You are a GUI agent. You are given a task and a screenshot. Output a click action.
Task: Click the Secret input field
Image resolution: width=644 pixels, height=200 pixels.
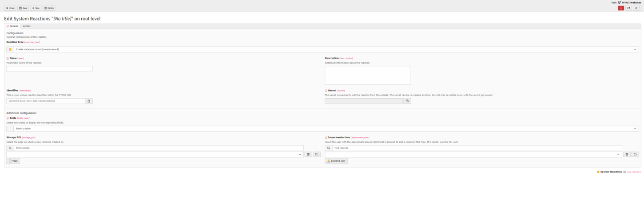(x=364, y=101)
